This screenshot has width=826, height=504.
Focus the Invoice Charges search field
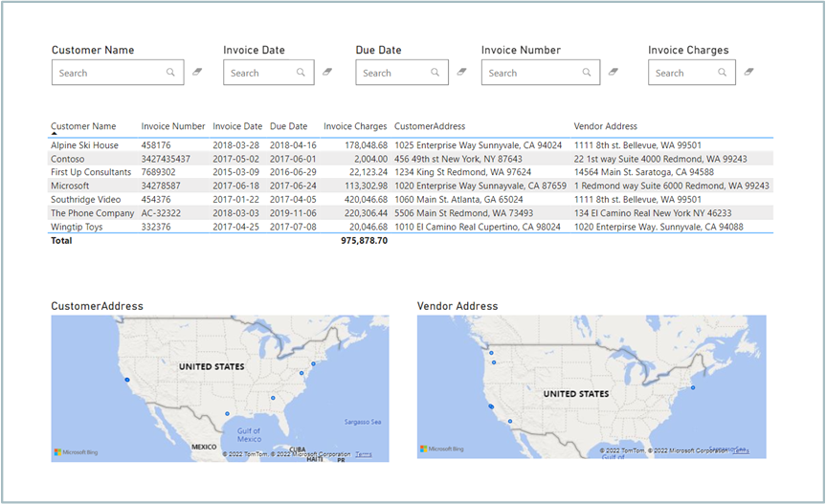pyautogui.click(x=692, y=72)
